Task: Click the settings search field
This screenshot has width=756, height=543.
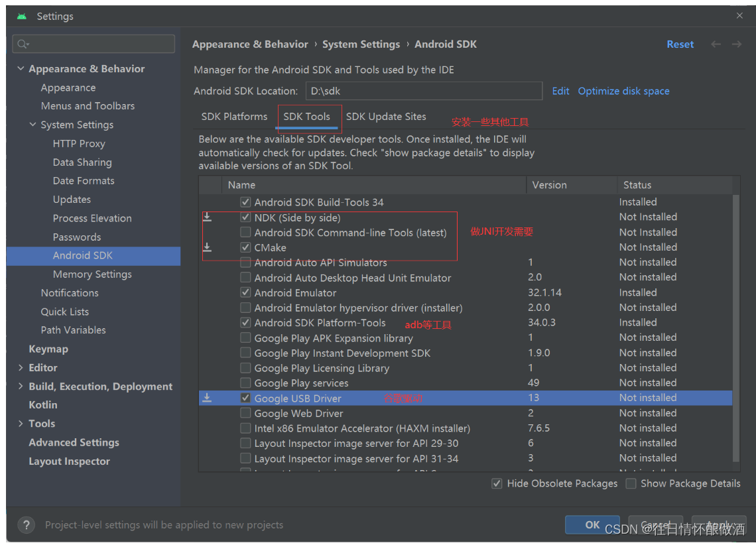Action: (x=94, y=44)
